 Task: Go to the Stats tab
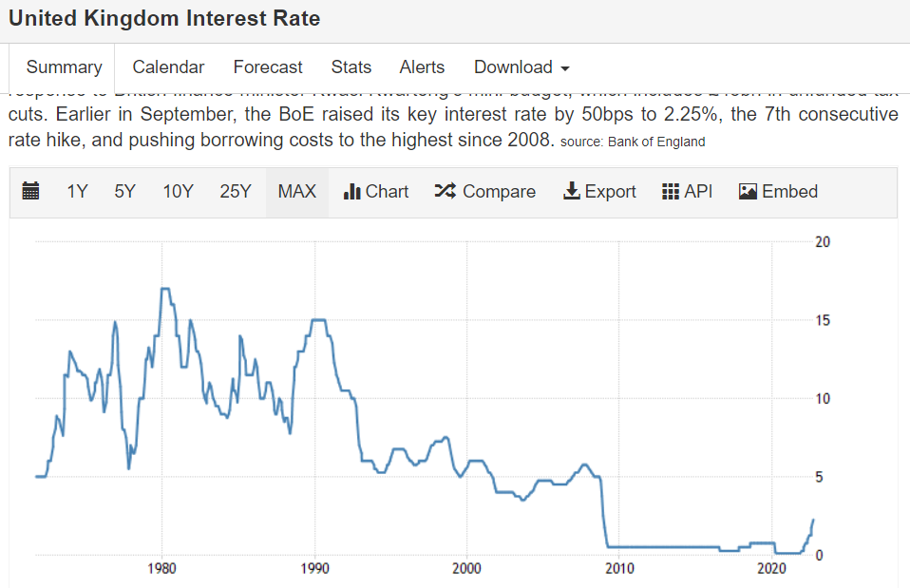[x=351, y=67]
